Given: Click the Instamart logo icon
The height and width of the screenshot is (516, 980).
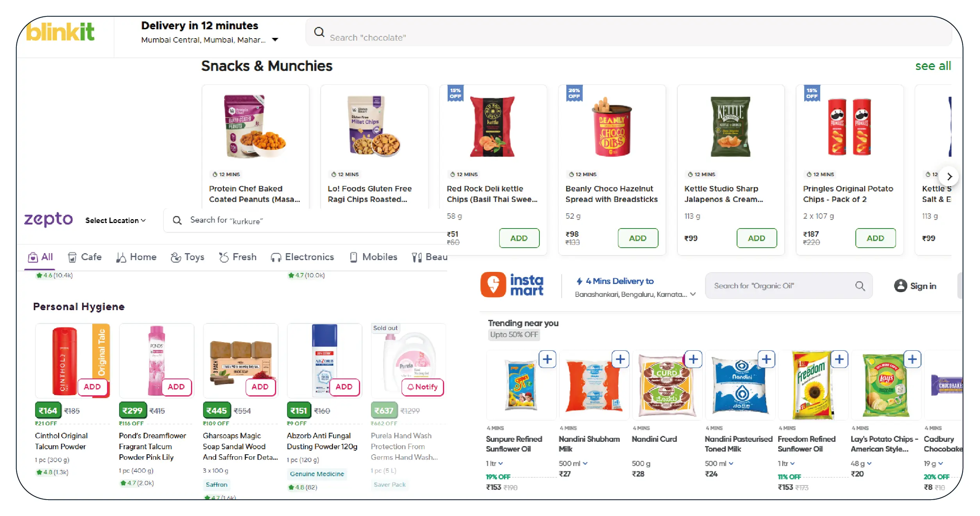Looking at the screenshot, I should coord(493,285).
